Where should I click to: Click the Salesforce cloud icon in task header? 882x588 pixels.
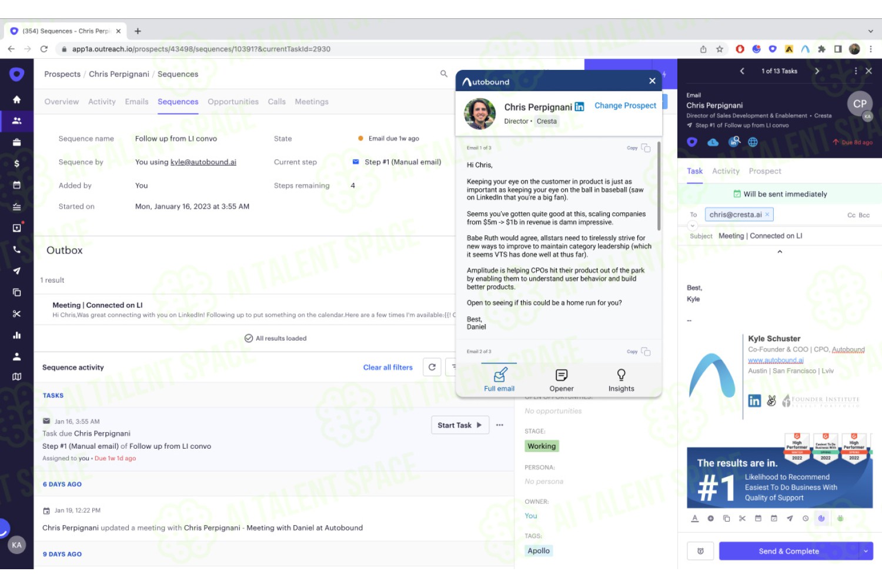713,142
